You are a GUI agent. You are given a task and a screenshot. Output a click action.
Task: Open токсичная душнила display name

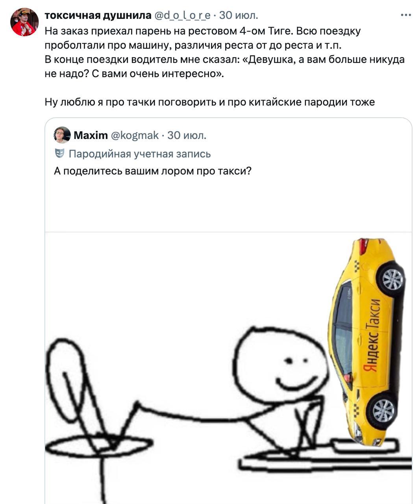tap(98, 15)
